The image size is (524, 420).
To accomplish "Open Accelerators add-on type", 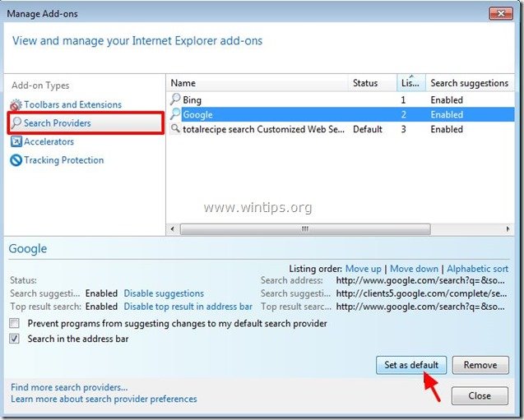I will coord(49,141).
